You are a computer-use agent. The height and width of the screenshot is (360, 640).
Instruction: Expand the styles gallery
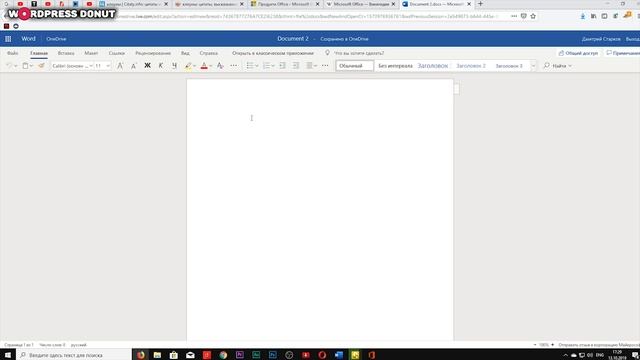tap(533, 66)
